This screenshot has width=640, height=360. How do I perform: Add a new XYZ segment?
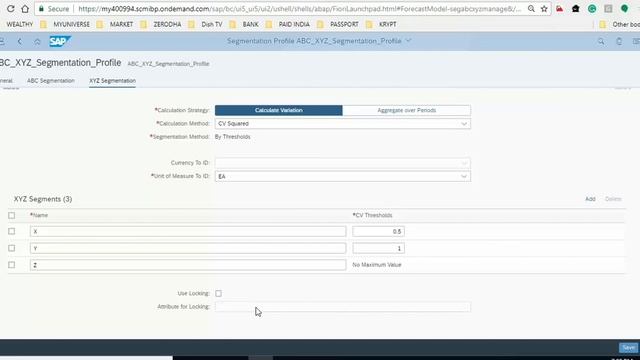pos(590,199)
